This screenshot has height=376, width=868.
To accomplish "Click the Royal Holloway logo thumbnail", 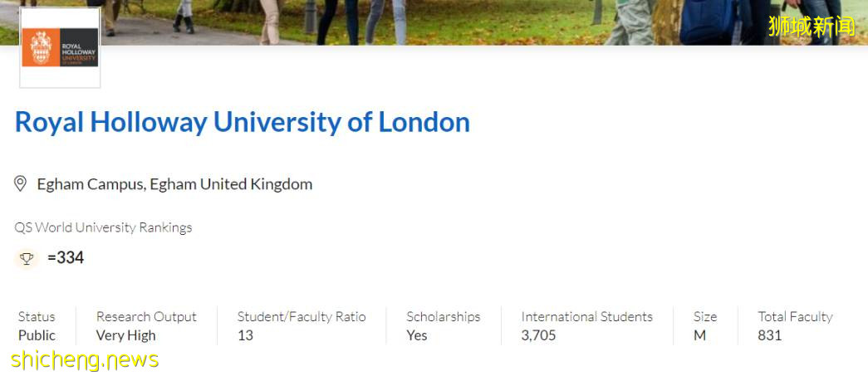I will tap(60, 47).
